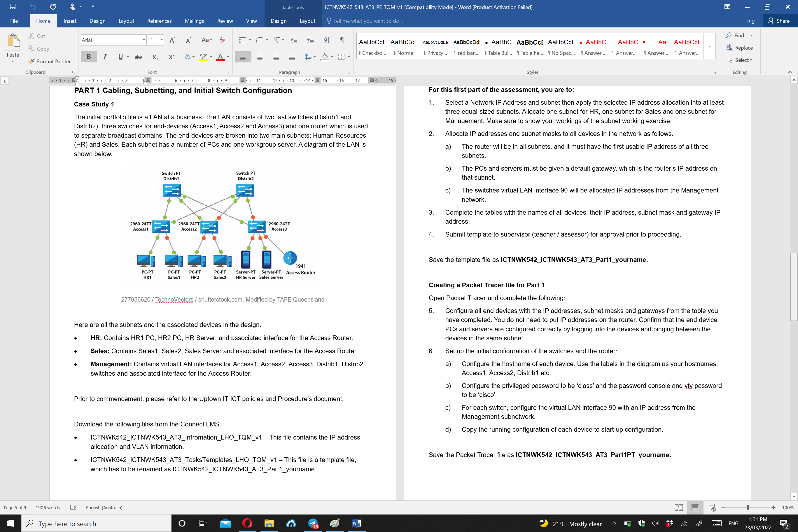Click Type here to search box
This screenshot has width=798, height=532.
[x=97, y=524]
